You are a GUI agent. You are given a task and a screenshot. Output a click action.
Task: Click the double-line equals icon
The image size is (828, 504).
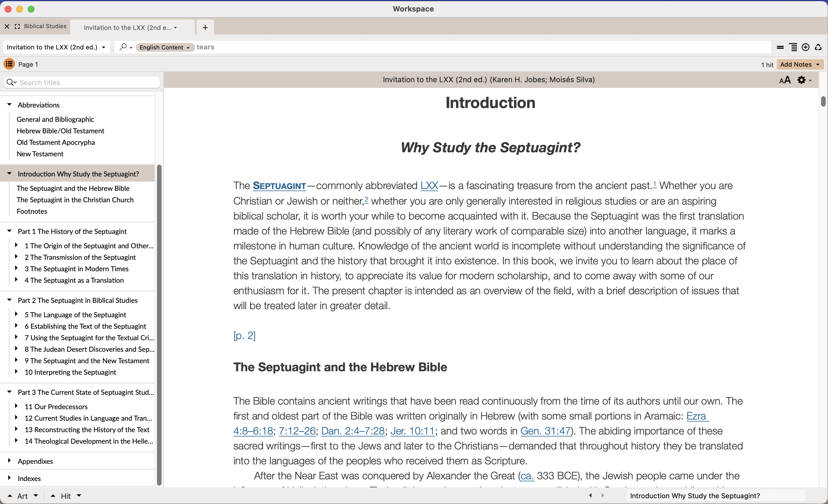point(780,47)
